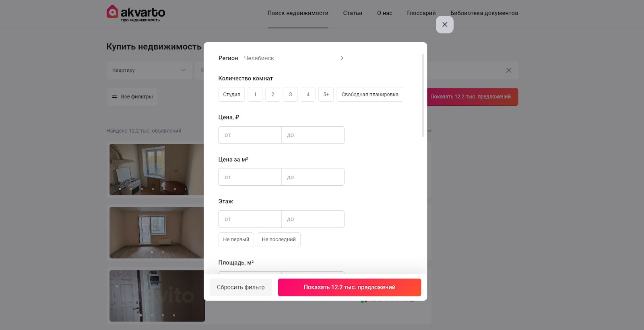Viewport: 644px width, 330px height.
Task: Open region selector chevron arrow
Action: 342,58
